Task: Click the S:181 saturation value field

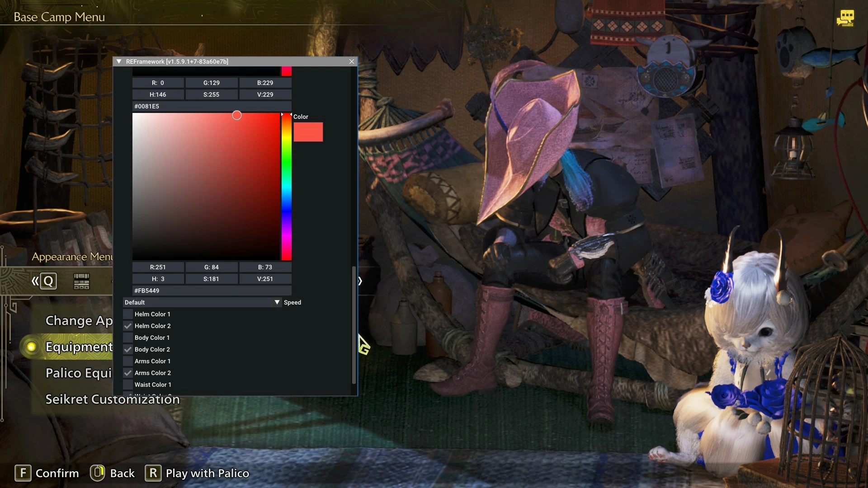Action: coord(212,279)
